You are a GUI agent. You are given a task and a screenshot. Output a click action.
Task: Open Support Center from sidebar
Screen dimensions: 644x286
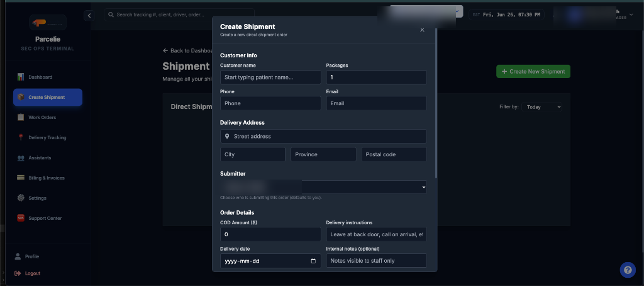pyautogui.click(x=48, y=218)
